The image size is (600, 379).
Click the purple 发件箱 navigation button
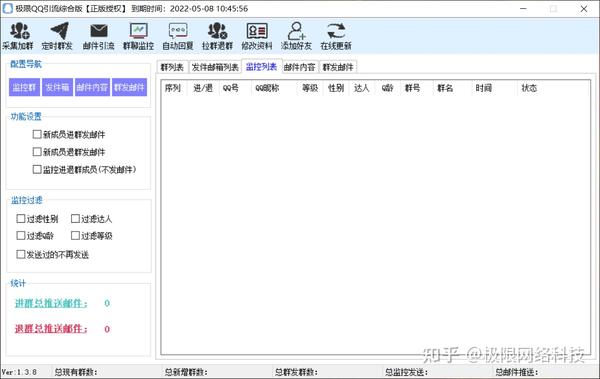click(57, 87)
